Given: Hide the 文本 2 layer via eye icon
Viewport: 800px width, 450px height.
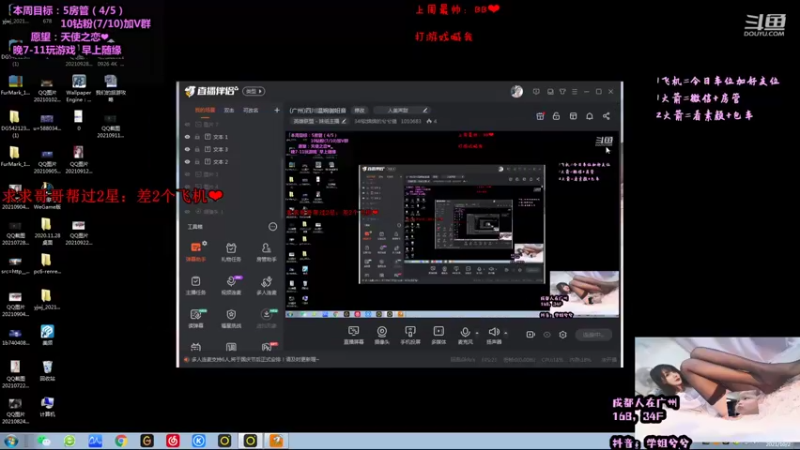Looking at the screenshot, I should pos(187,162).
